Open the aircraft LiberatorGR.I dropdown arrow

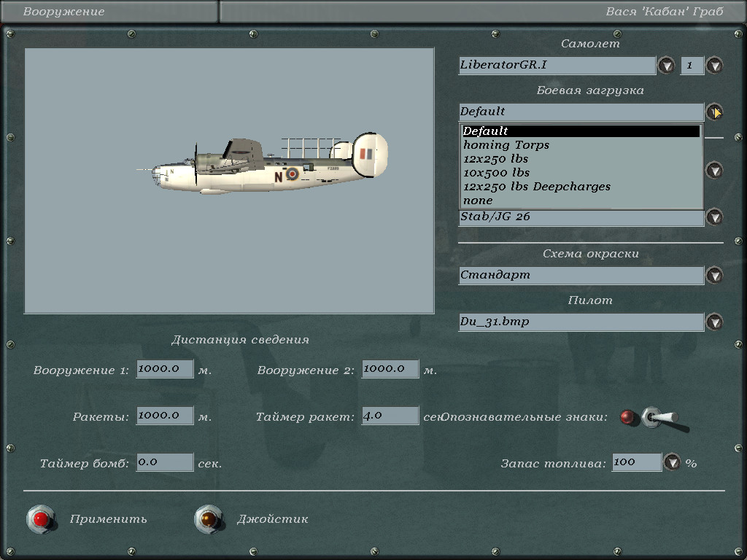click(x=666, y=65)
